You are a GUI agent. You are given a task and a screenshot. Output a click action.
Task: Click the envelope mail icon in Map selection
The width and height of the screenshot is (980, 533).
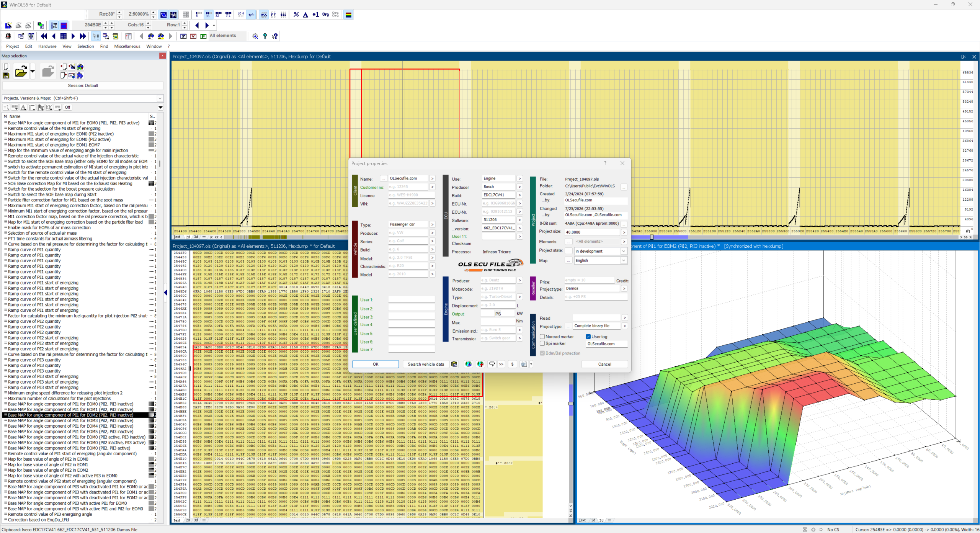point(72,75)
